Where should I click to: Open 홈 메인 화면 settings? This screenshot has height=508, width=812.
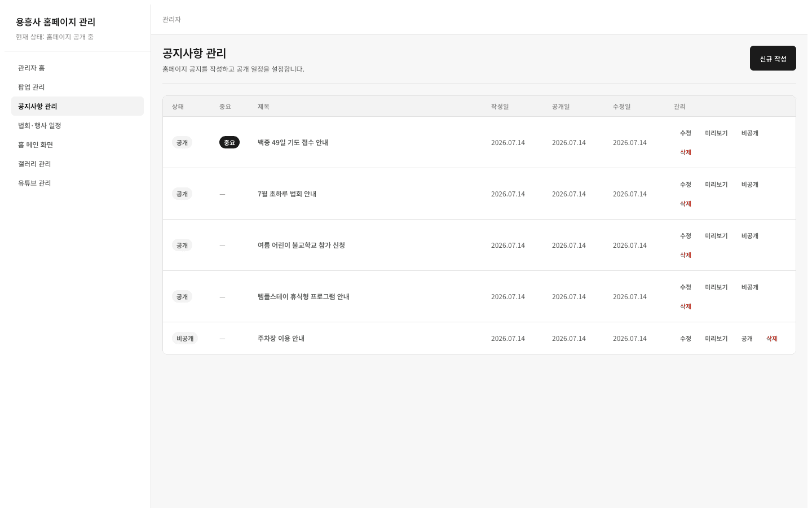coord(77,144)
